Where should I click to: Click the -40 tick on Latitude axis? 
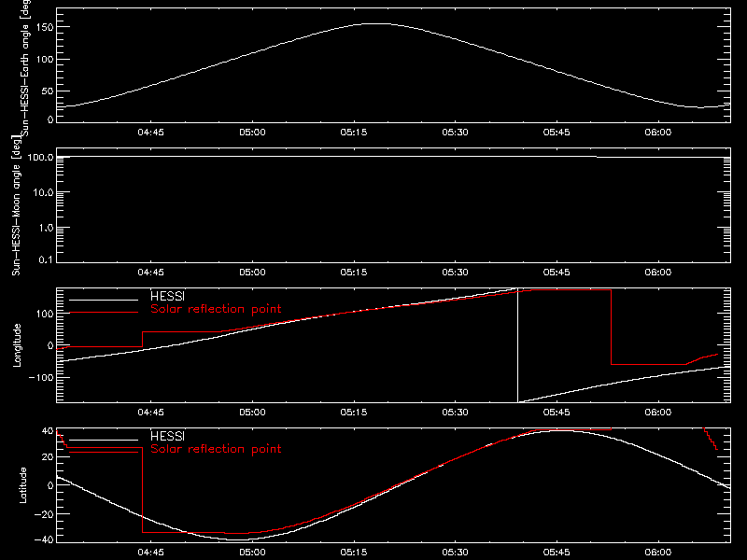[x=44, y=540]
